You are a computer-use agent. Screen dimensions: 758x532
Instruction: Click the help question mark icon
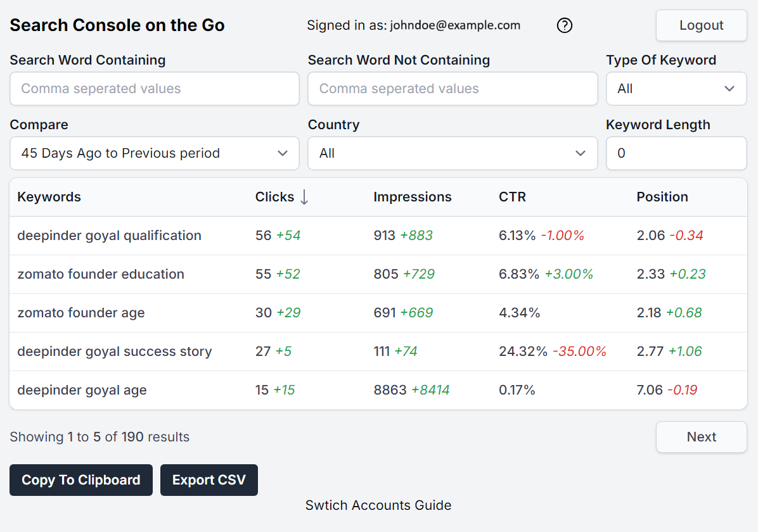[x=564, y=25]
